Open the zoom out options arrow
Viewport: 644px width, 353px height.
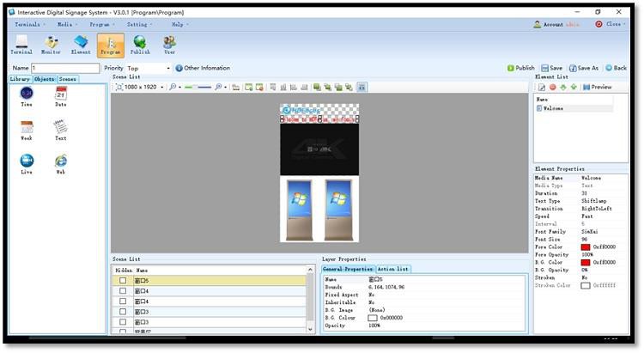180,88
